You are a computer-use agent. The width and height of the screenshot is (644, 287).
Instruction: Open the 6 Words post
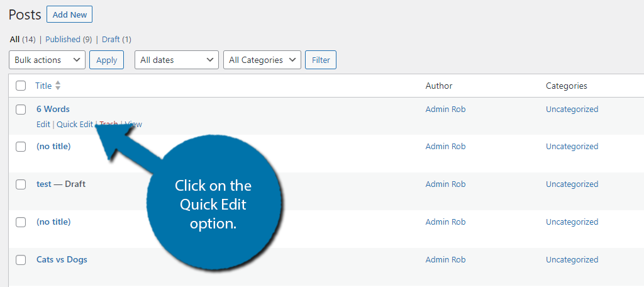coord(53,109)
